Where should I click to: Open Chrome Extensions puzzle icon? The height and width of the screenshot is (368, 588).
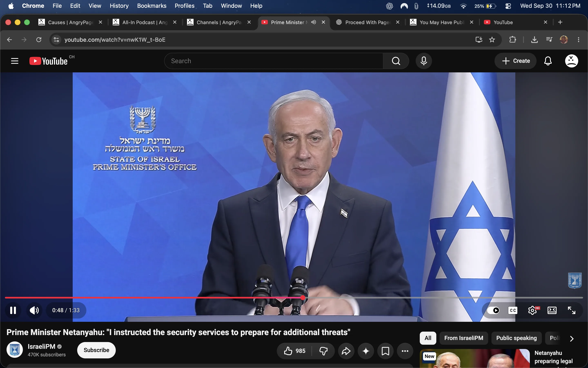[x=513, y=39]
